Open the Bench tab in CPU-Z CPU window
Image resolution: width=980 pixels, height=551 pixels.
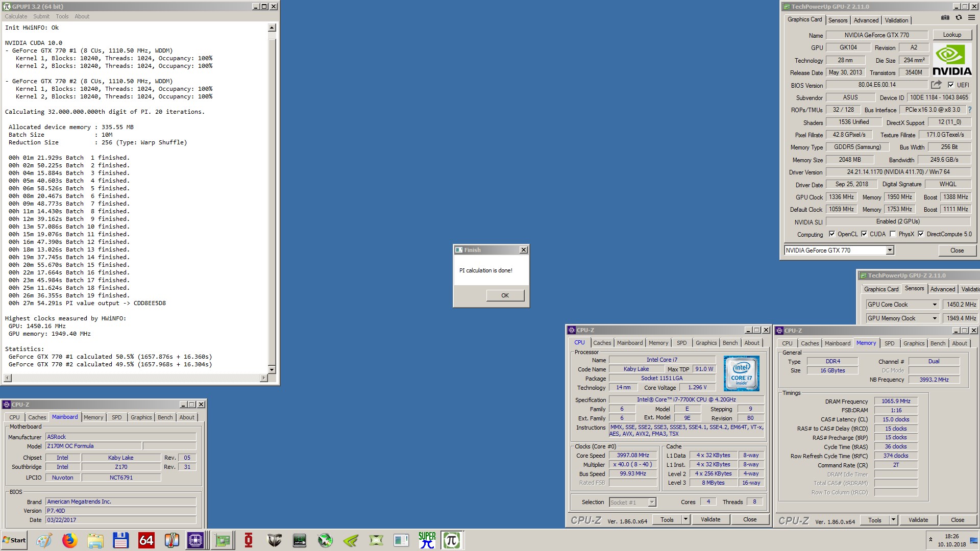tap(730, 343)
